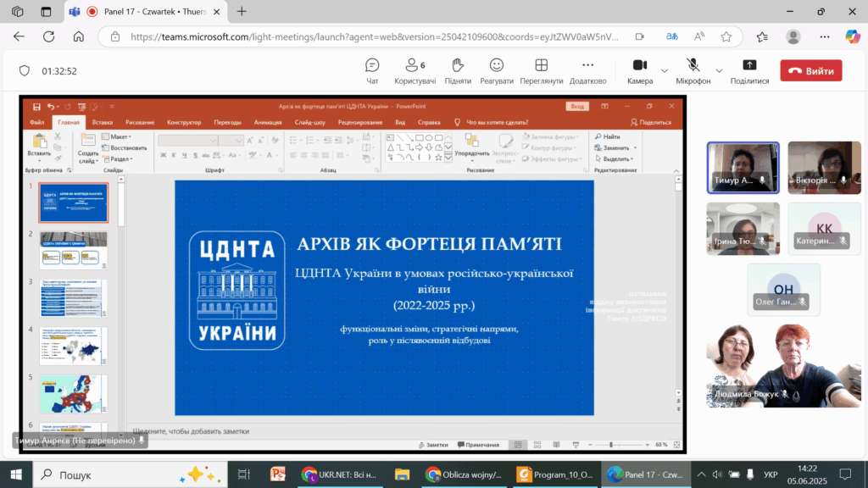The width and height of the screenshot is (868, 488).
Task: Add this page to Edge favorites star
Action: 726,36
